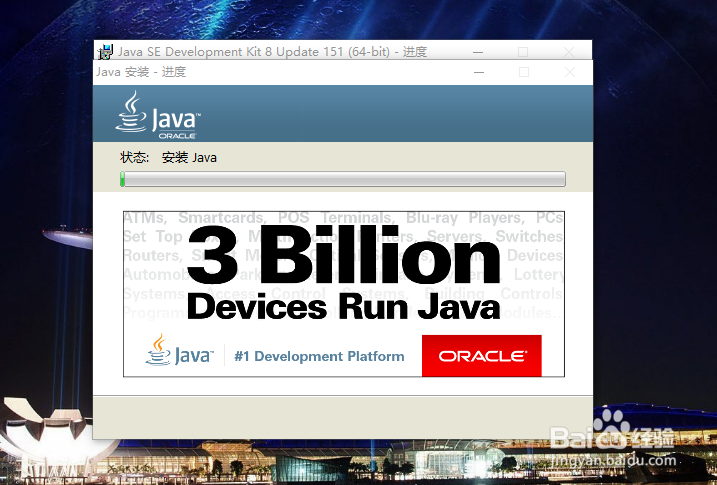
Task: Close the Java SE Development Kit window behind
Action: [x=569, y=52]
